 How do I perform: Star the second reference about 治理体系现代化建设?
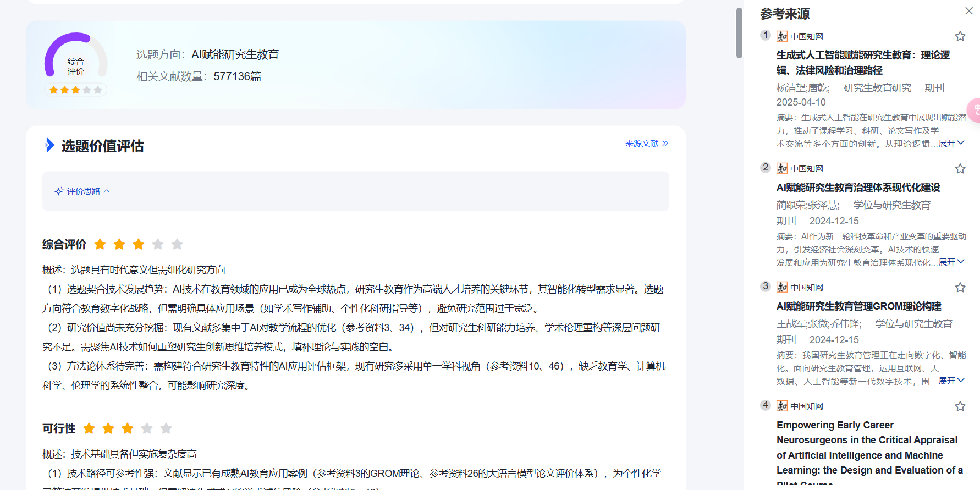click(x=960, y=169)
